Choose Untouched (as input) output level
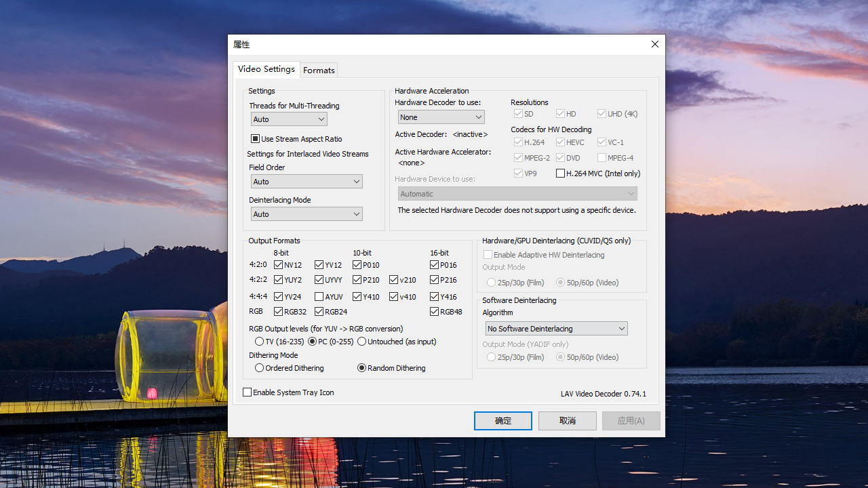868x488 pixels. coord(362,342)
